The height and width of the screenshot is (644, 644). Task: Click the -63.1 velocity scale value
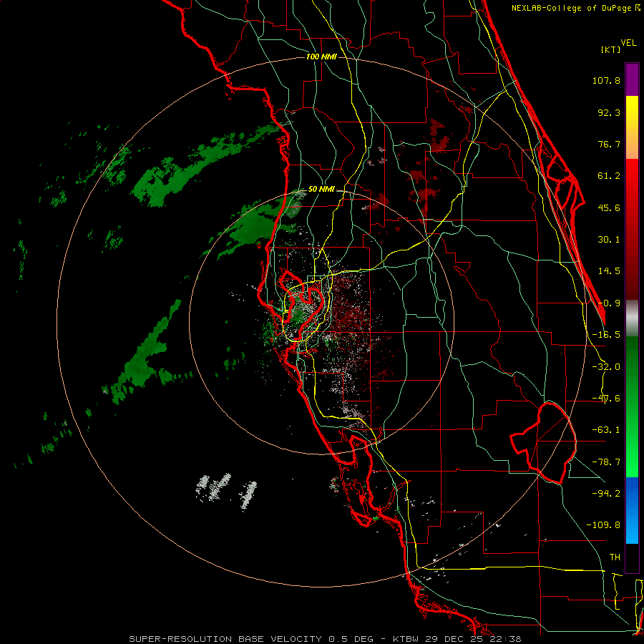tap(606, 430)
